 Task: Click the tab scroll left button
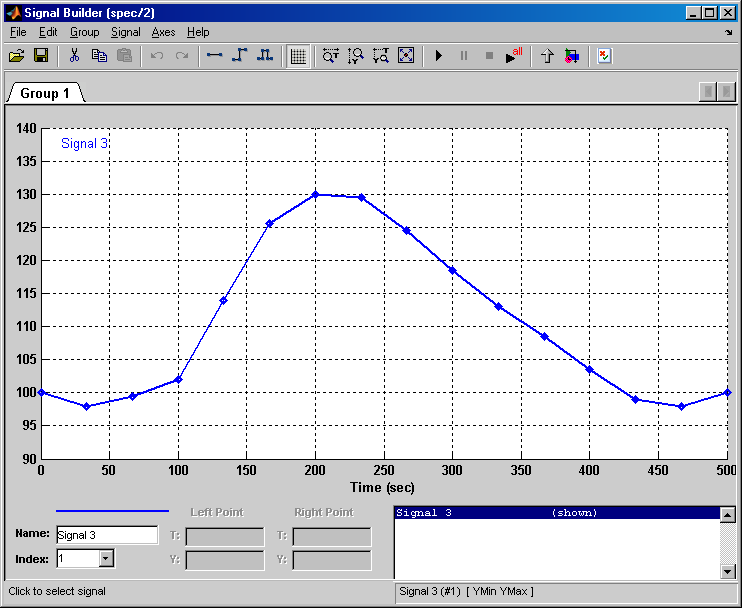click(x=708, y=92)
